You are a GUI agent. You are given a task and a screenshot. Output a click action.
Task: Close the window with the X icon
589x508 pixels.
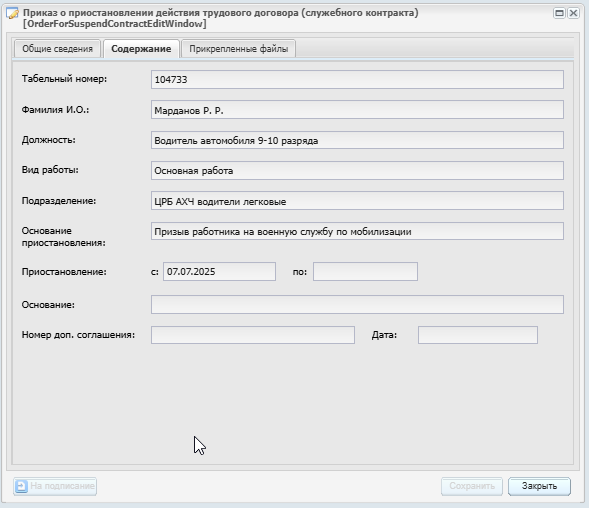(573, 13)
